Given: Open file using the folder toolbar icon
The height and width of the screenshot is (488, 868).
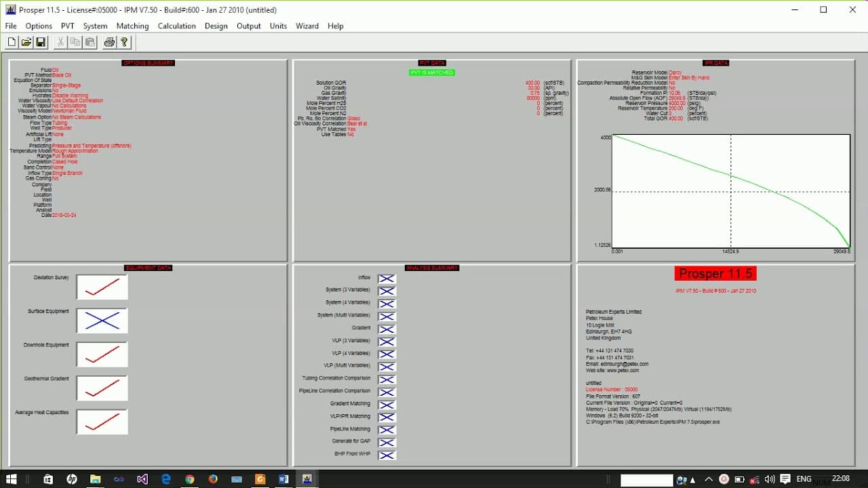Looking at the screenshot, I should [26, 42].
